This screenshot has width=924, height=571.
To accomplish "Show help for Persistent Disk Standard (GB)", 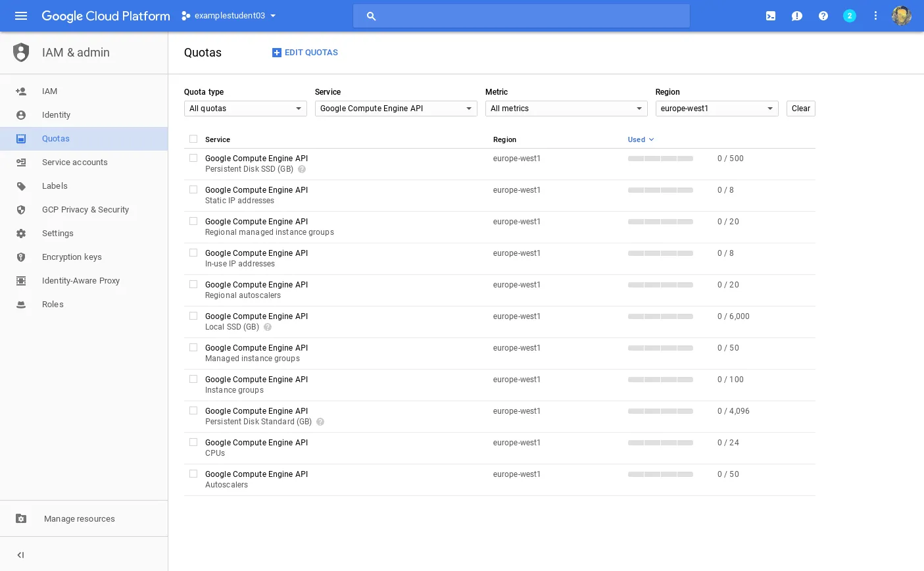I will (x=320, y=422).
